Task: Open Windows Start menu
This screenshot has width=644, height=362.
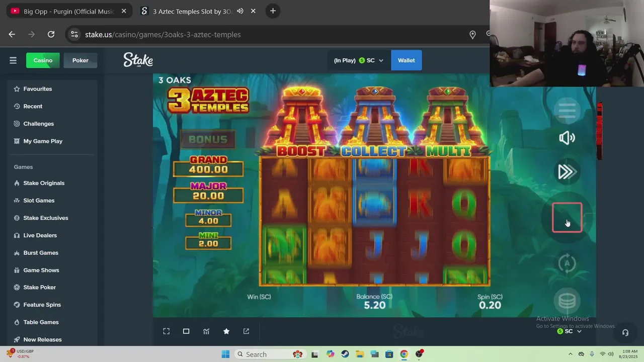Action: coord(225,354)
